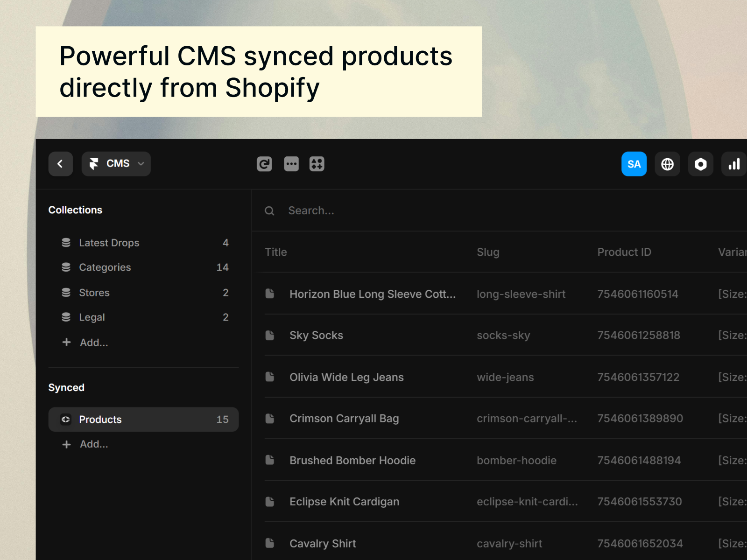Open the CMS dropdown menu
This screenshot has height=560, width=747.
116,164
